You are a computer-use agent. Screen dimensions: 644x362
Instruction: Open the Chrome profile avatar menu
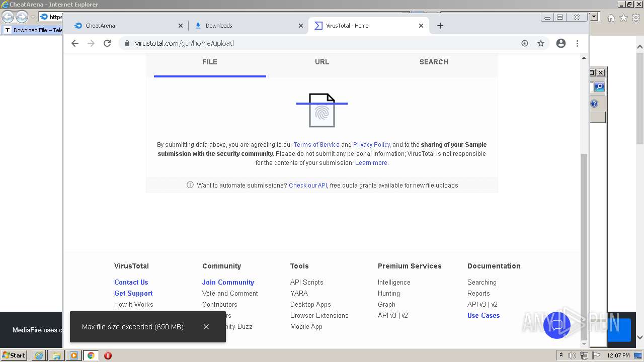561,43
